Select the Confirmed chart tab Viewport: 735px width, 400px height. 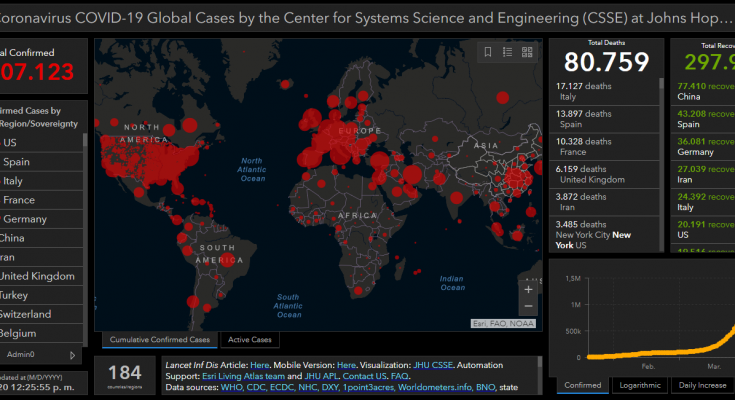(583, 385)
